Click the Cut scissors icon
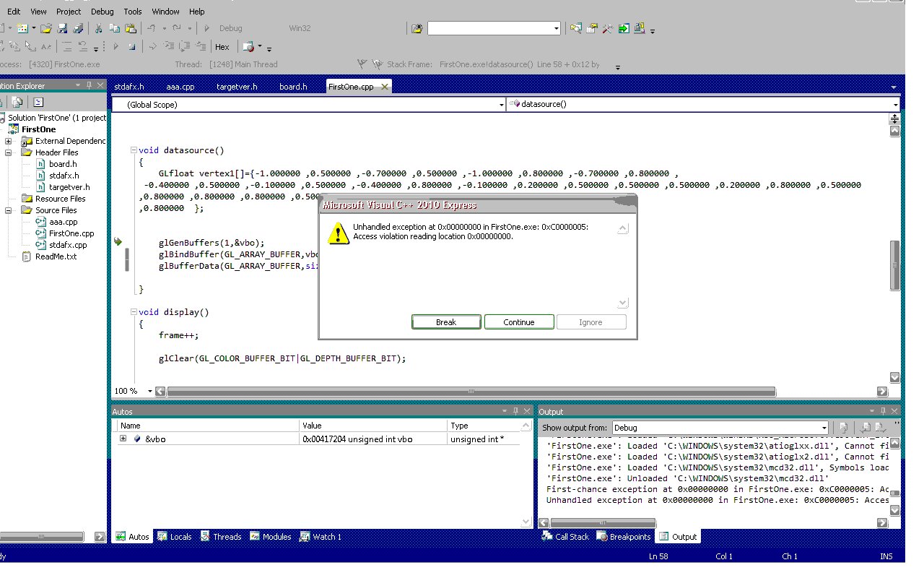Image resolution: width=924 pixels, height=578 pixels. click(x=98, y=28)
